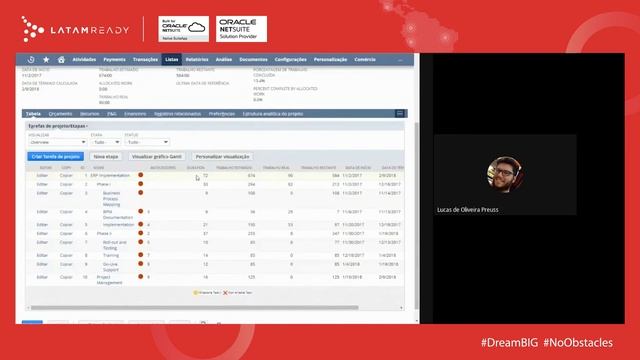
Task: Go to the NetSuite Home icon
Action: coord(61,60)
